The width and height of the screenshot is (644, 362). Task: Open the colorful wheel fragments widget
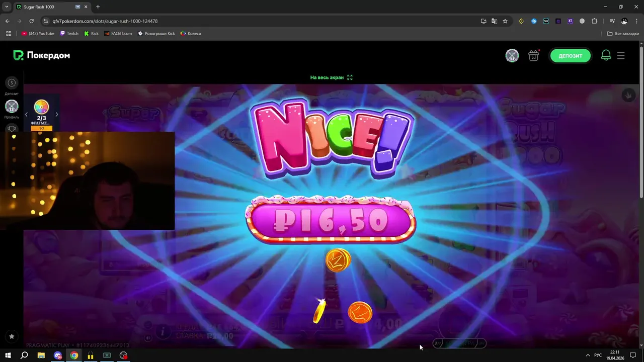(x=41, y=107)
